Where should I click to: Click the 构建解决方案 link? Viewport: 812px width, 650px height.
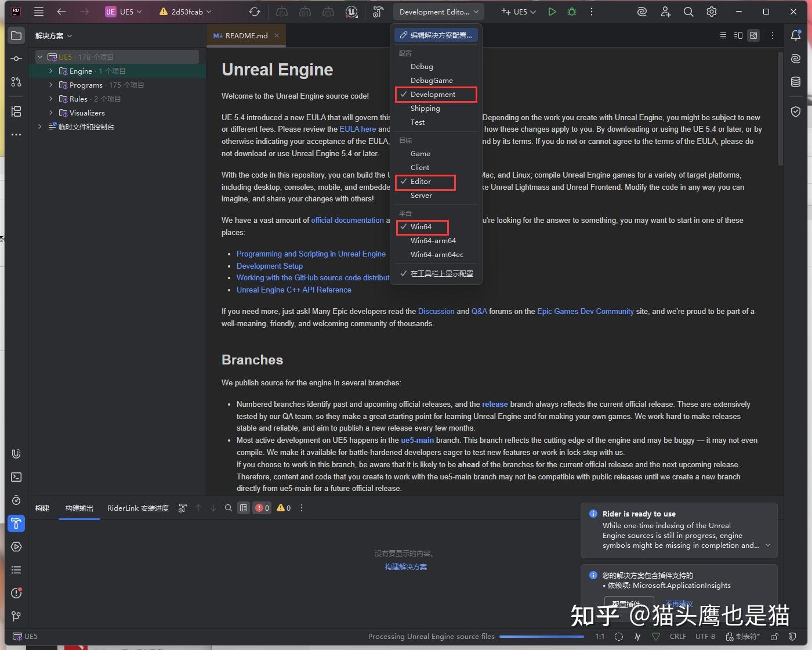[405, 566]
